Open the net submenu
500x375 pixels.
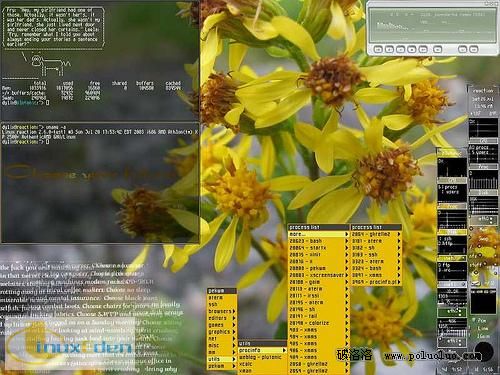click(222, 339)
